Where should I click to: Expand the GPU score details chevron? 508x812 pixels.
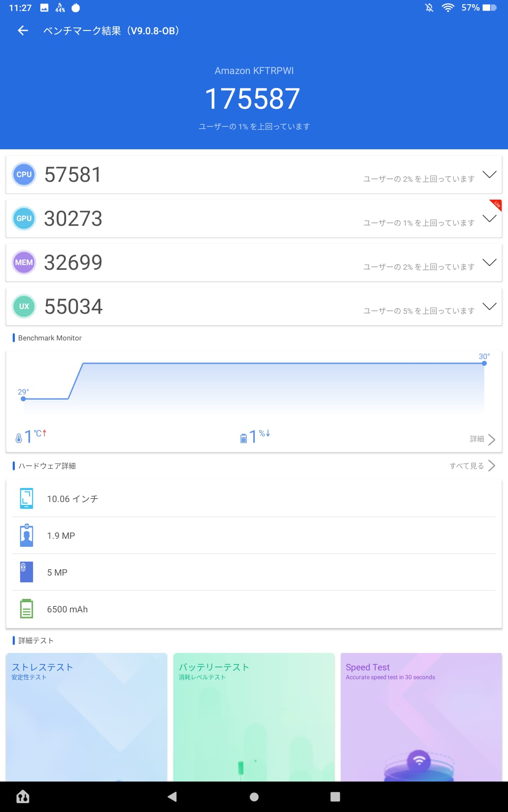[489, 218]
